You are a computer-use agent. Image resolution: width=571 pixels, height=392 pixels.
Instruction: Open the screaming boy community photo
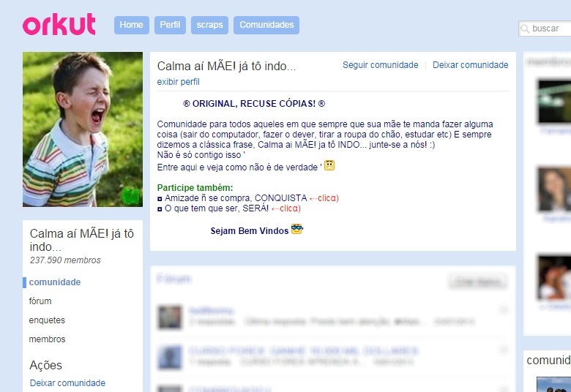(x=83, y=129)
